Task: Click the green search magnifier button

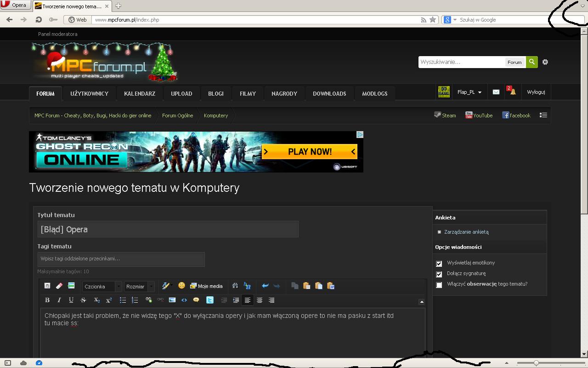Action: (x=532, y=62)
